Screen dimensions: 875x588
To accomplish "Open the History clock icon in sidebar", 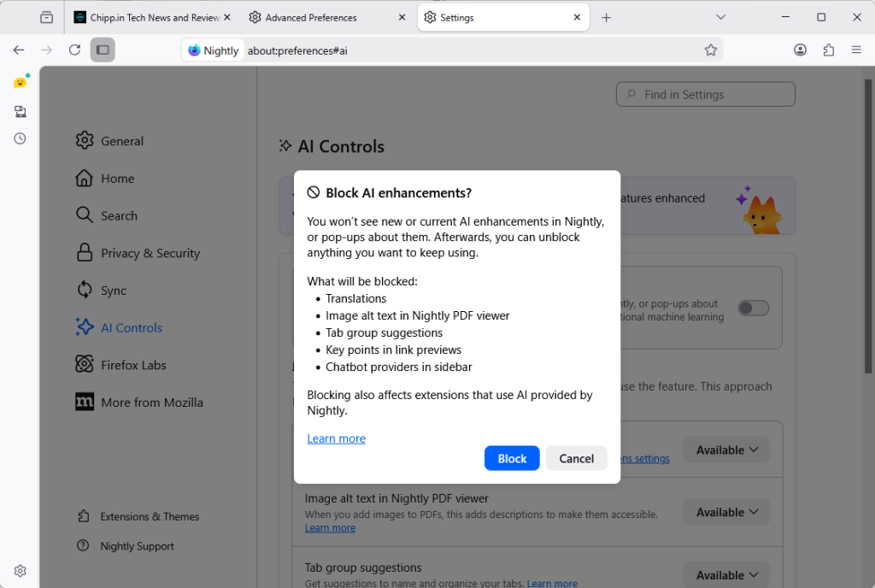I will coord(20,138).
